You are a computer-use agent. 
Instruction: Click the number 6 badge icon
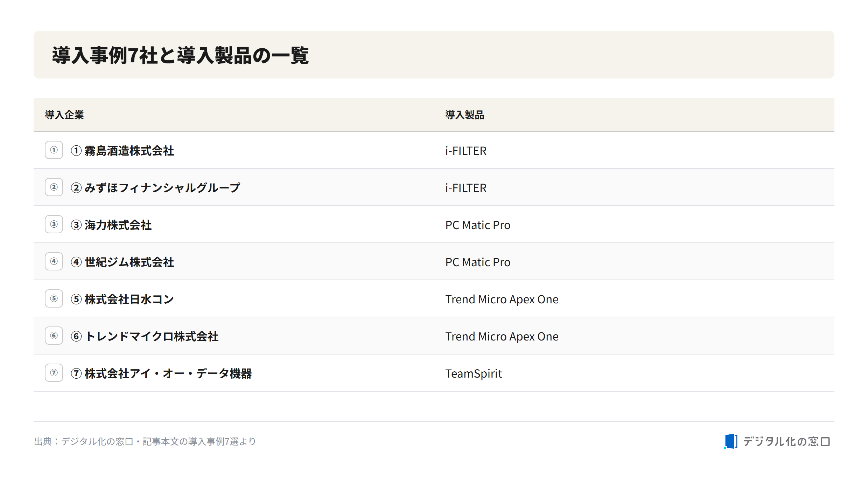click(54, 336)
